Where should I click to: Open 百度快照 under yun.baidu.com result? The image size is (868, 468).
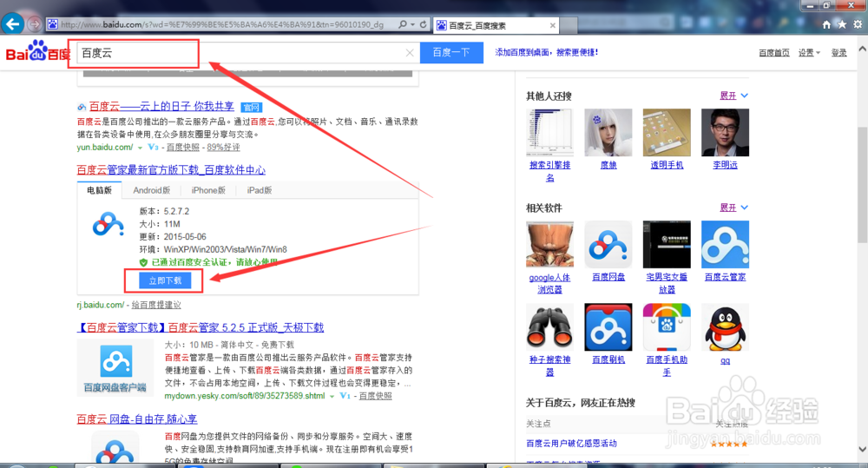182,148
